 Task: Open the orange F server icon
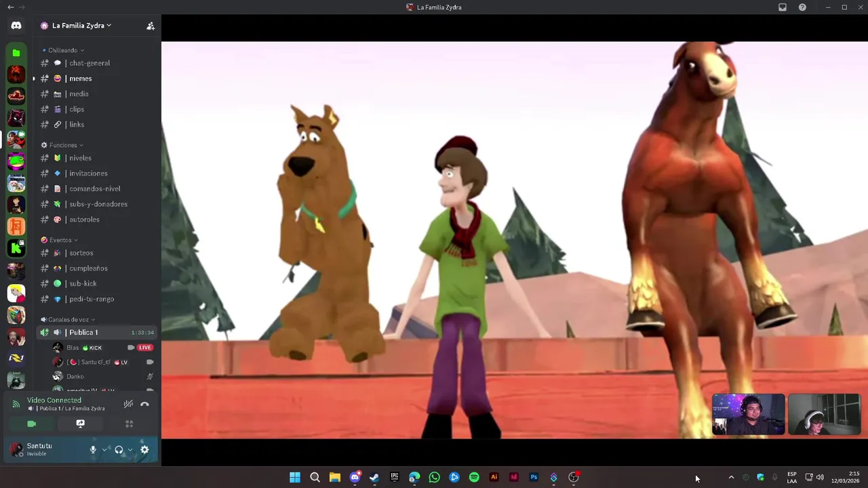click(16, 226)
